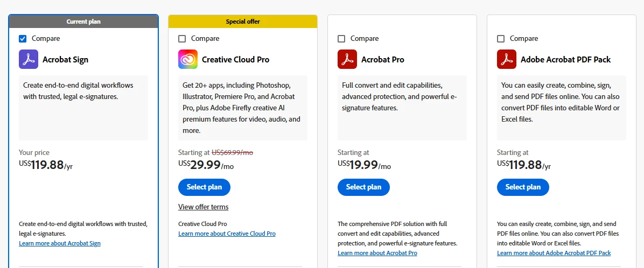Check Compare for Acrobat Pro
Viewport: 644px width, 268px height.
pos(341,39)
